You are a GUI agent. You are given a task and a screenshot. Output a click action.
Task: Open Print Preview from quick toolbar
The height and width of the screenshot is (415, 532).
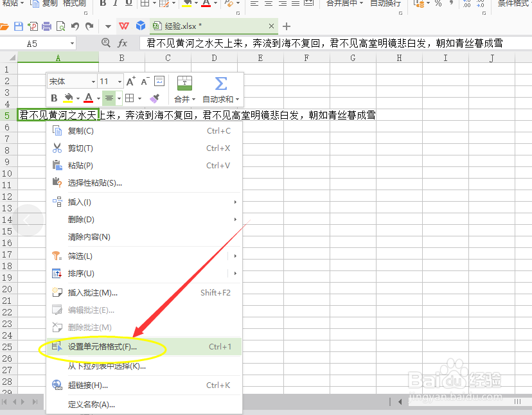[x=61, y=26]
